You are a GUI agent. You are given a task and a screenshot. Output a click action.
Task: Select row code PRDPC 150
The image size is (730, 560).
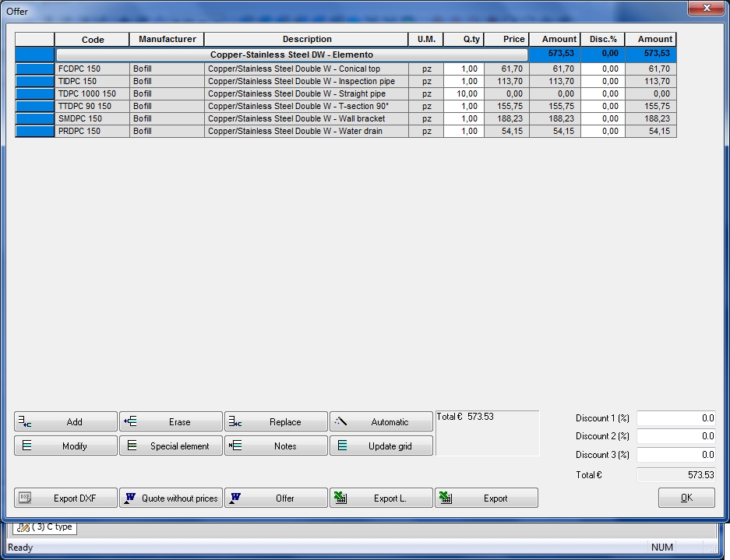(92, 132)
